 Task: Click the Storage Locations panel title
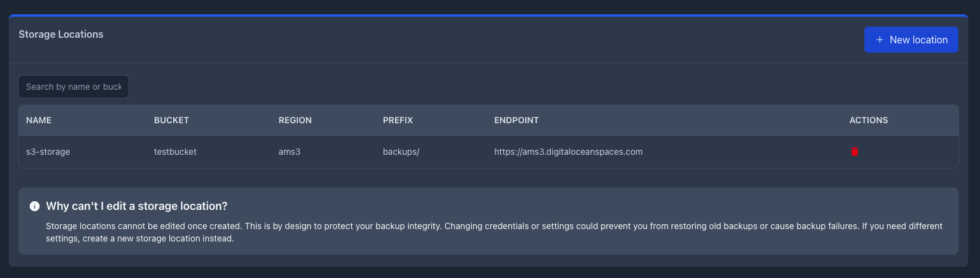click(x=61, y=35)
